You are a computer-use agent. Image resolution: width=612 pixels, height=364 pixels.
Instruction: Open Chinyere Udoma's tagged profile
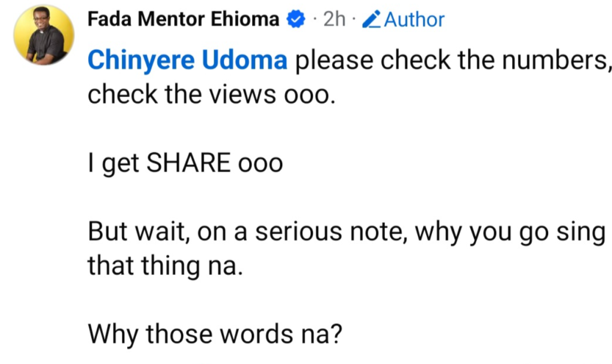pos(188,61)
